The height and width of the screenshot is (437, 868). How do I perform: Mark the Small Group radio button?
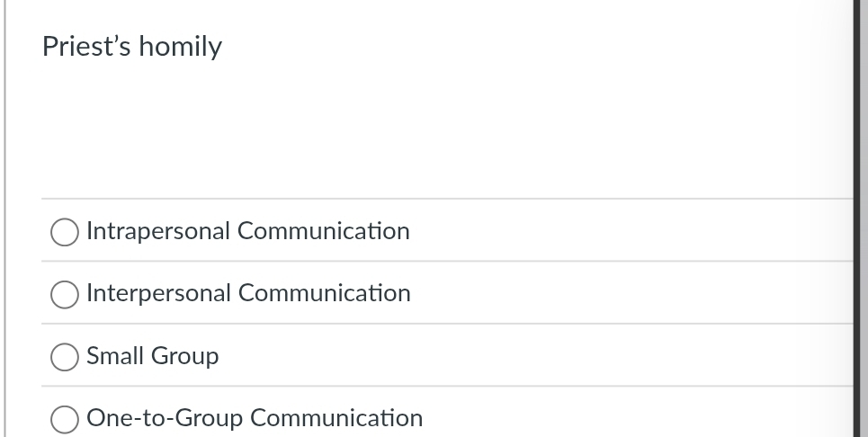point(64,357)
